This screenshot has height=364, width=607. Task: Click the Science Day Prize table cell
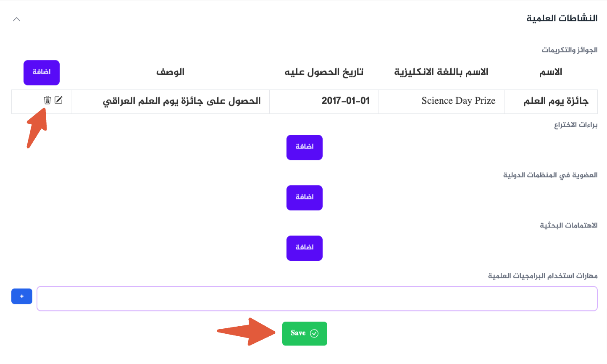(457, 101)
